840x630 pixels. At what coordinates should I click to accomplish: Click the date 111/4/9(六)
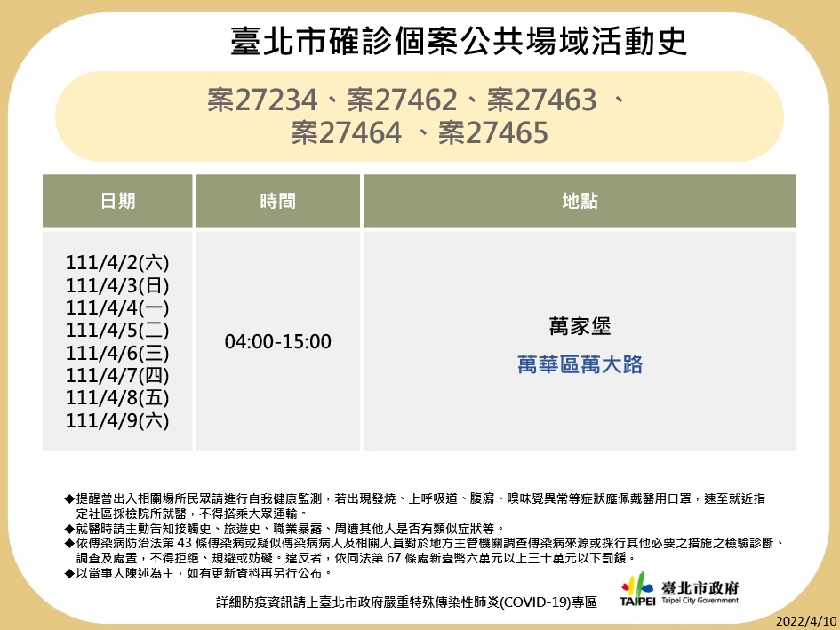coord(117,420)
